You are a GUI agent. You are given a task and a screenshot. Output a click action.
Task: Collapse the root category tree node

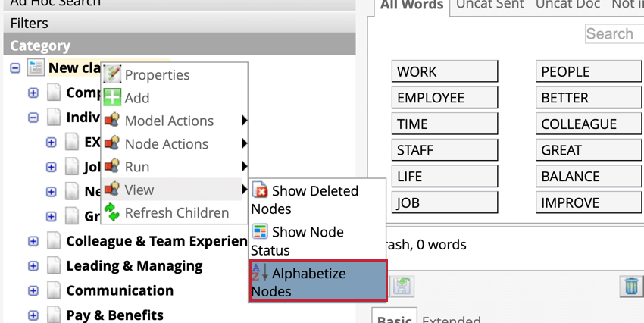click(15, 67)
